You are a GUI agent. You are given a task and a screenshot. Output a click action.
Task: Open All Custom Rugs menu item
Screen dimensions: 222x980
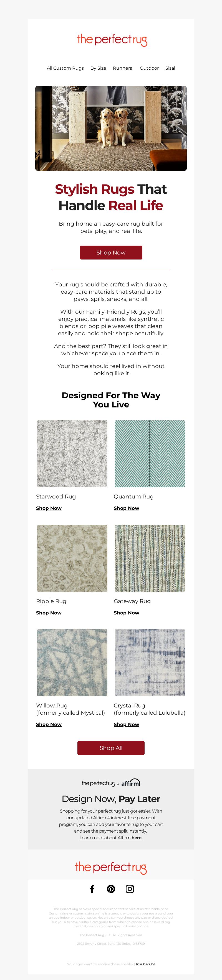tap(65, 68)
